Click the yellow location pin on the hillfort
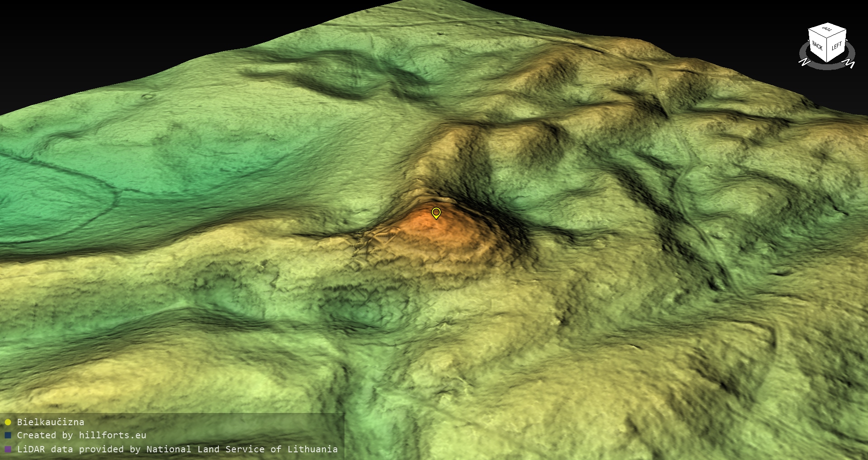 [436, 213]
